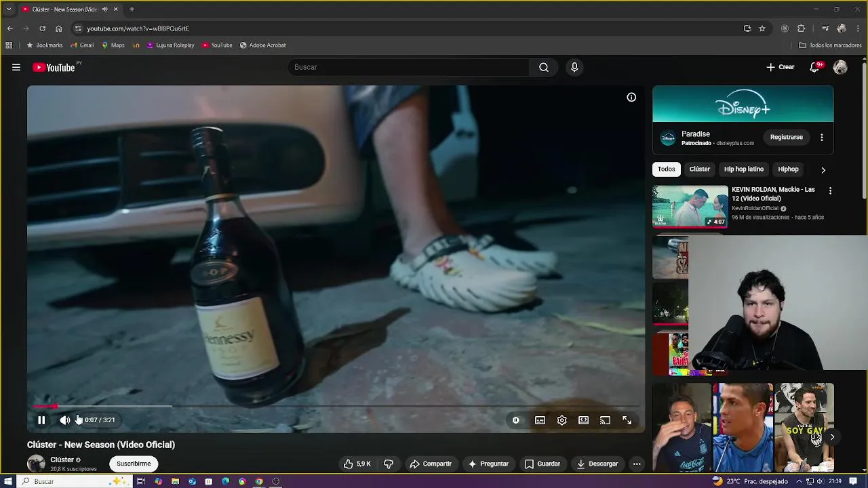Click the Disney+ banner ad image
Viewport: 868px width, 488px height.
743,104
